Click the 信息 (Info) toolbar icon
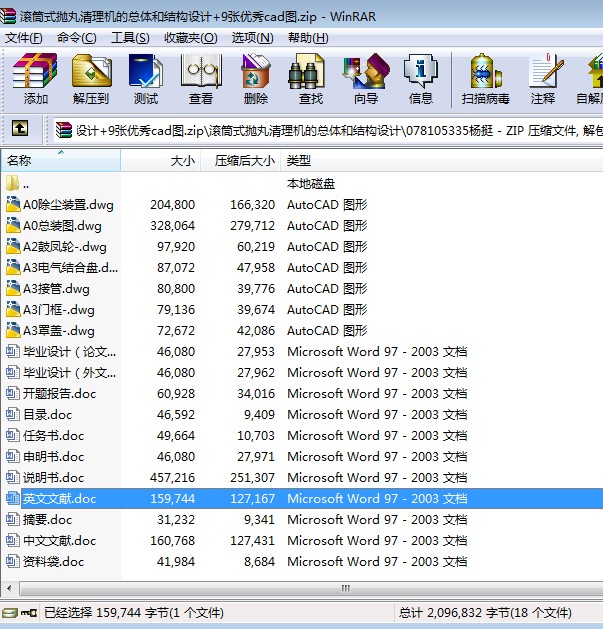The height and width of the screenshot is (629, 603). [x=421, y=71]
